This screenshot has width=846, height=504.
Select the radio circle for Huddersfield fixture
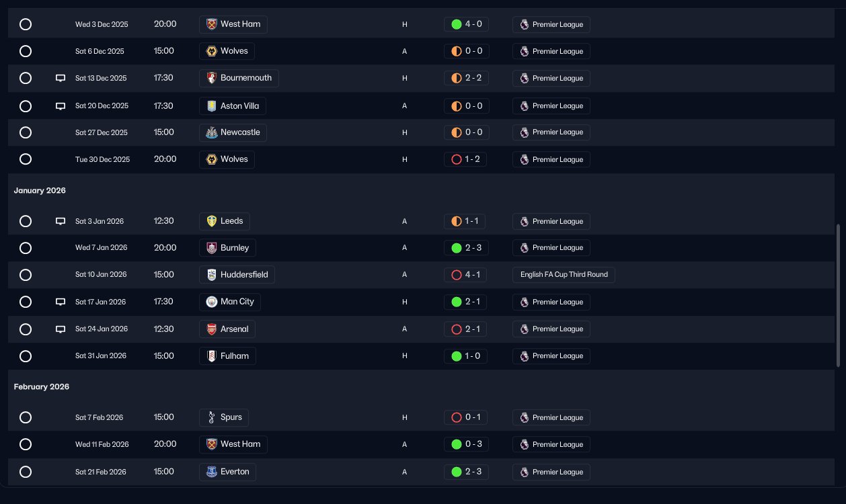click(x=26, y=275)
